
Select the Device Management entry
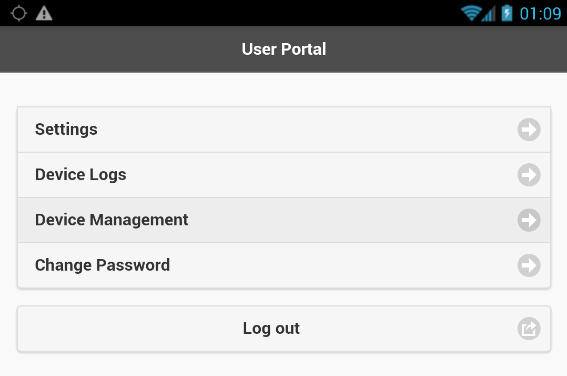pyautogui.click(x=284, y=220)
